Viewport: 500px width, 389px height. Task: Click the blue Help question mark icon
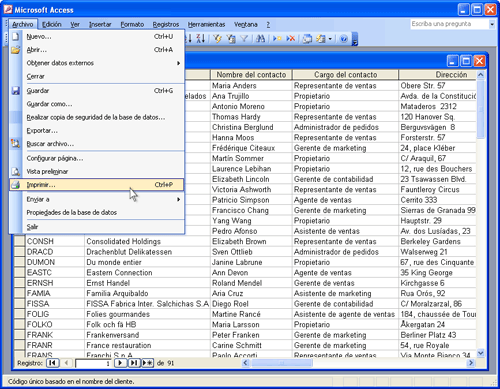[x=344, y=39]
